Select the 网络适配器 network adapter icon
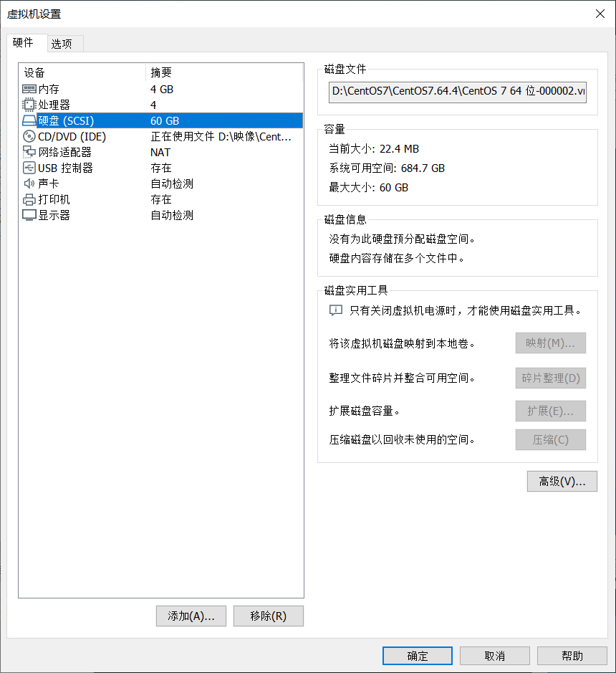Image resolution: width=616 pixels, height=673 pixels. [29, 152]
